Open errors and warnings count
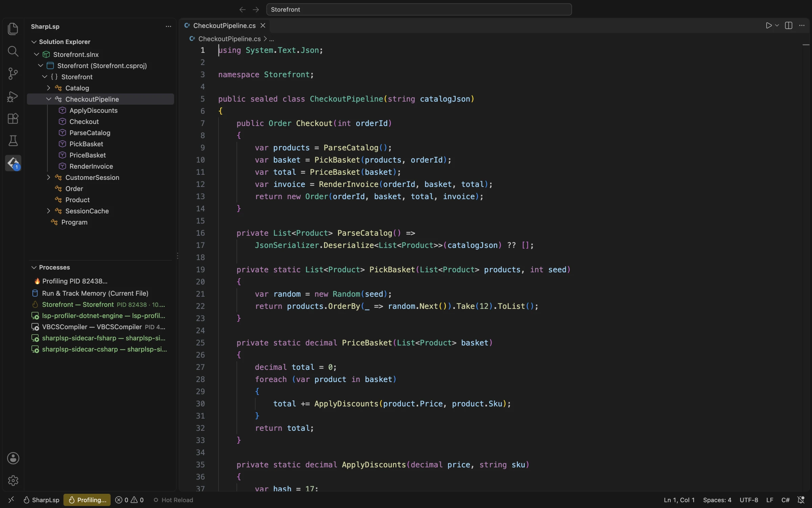Image resolution: width=812 pixels, height=508 pixels. (x=129, y=500)
